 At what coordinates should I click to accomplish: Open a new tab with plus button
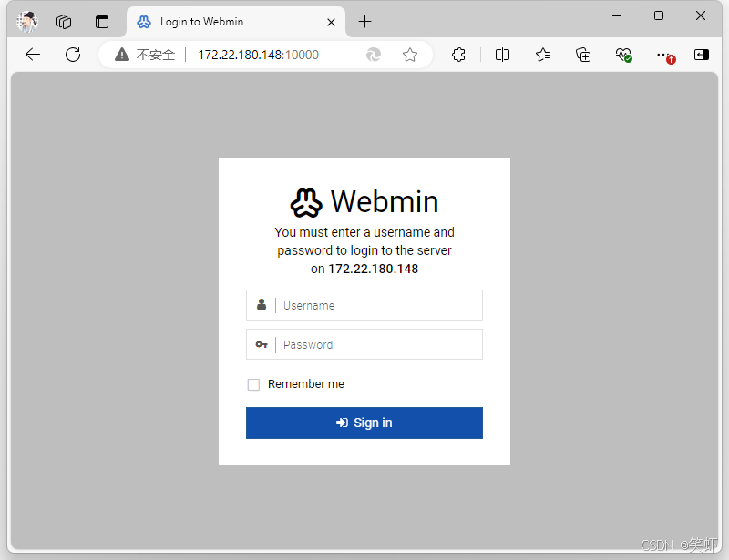click(x=365, y=21)
